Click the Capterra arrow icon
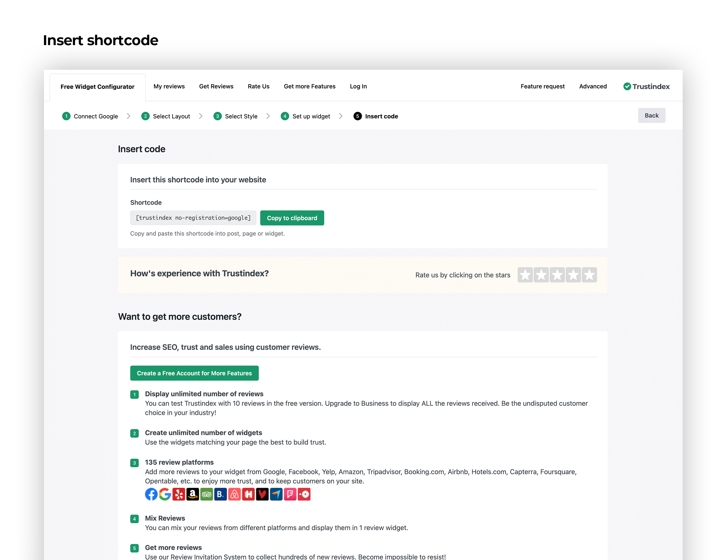Viewport: 728px width, 560px height. pyautogui.click(x=276, y=494)
